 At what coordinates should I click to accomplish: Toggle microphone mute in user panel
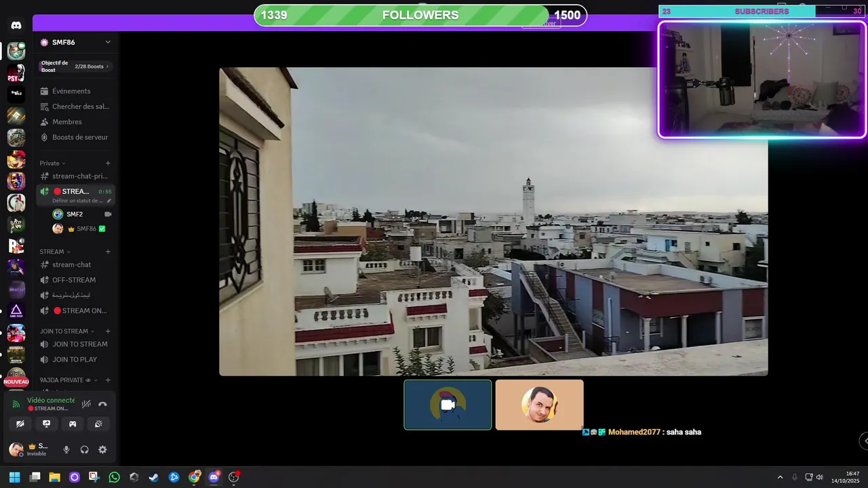click(66, 449)
